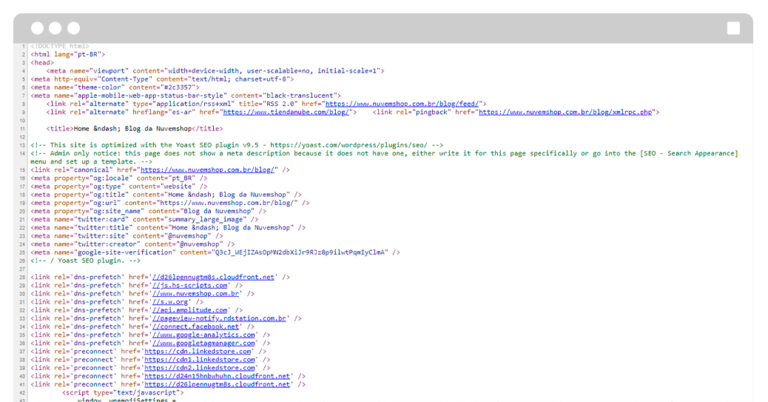Open the https://cdn.linkedstore.com link

[x=197, y=352]
